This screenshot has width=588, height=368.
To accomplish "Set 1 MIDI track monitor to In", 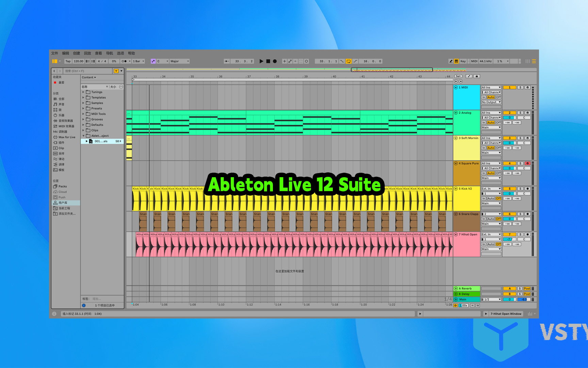I will click(484, 97).
